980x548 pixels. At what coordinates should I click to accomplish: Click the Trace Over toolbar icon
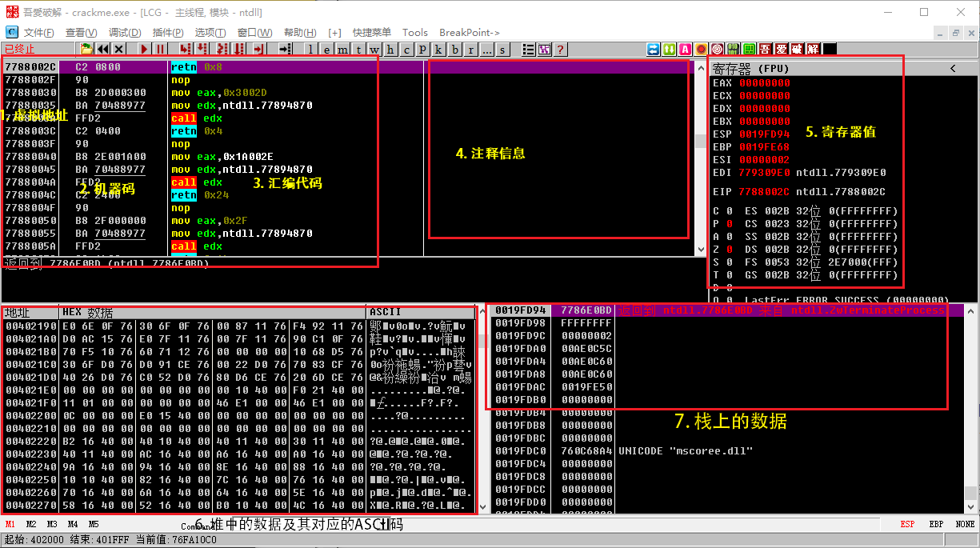click(x=240, y=50)
